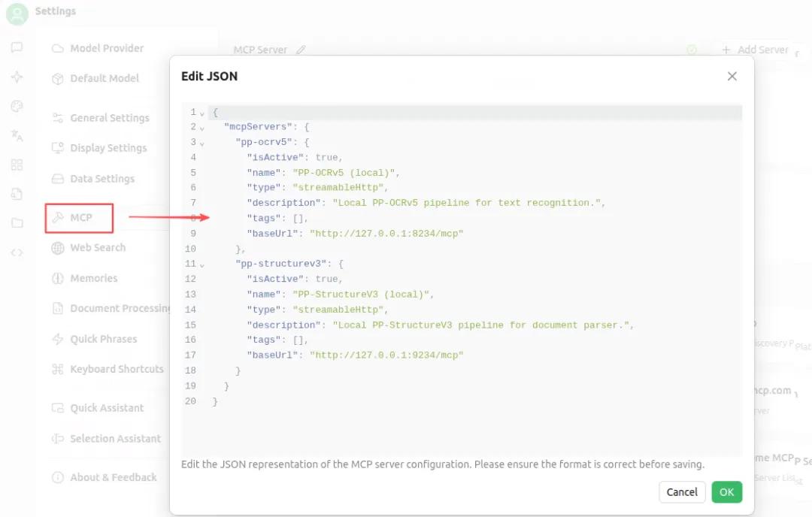Cancel the Edit JSON dialog

click(x=682, y=492)
